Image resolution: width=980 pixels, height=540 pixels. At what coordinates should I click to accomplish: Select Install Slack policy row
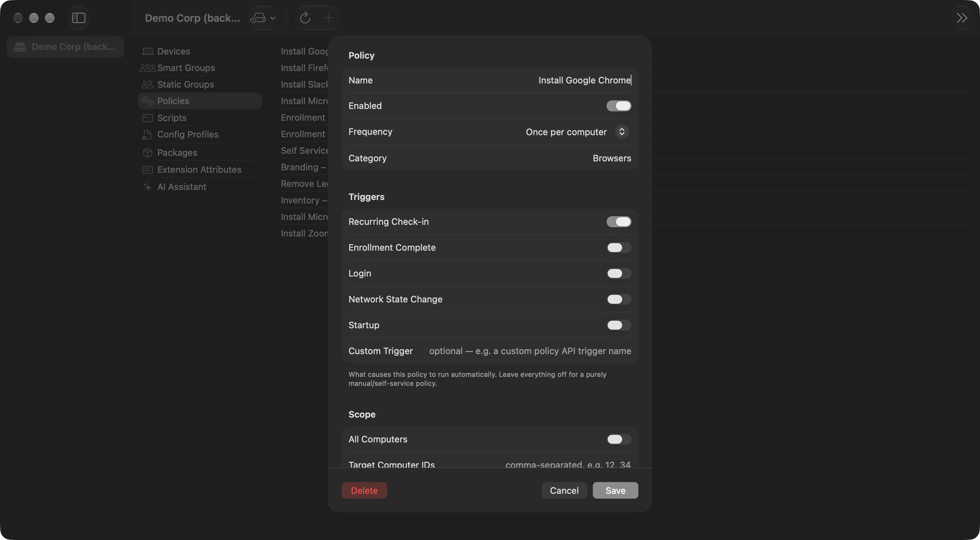(x=304, y=84)
